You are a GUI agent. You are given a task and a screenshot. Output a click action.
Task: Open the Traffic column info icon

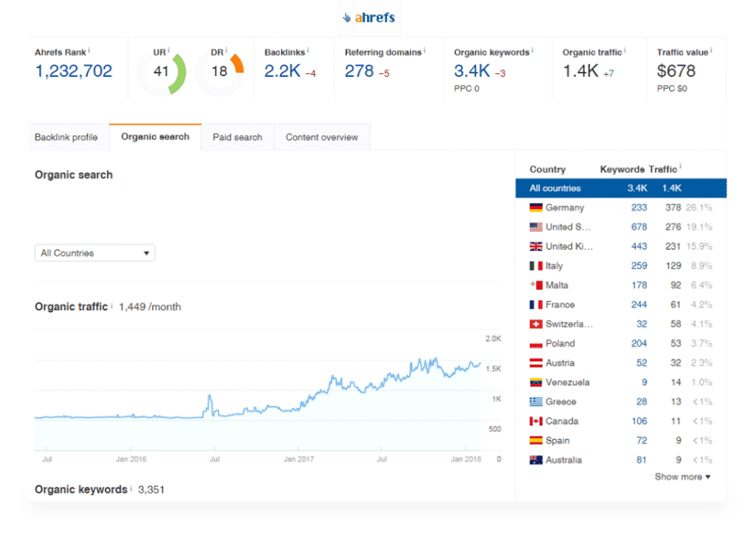[680, 167]
